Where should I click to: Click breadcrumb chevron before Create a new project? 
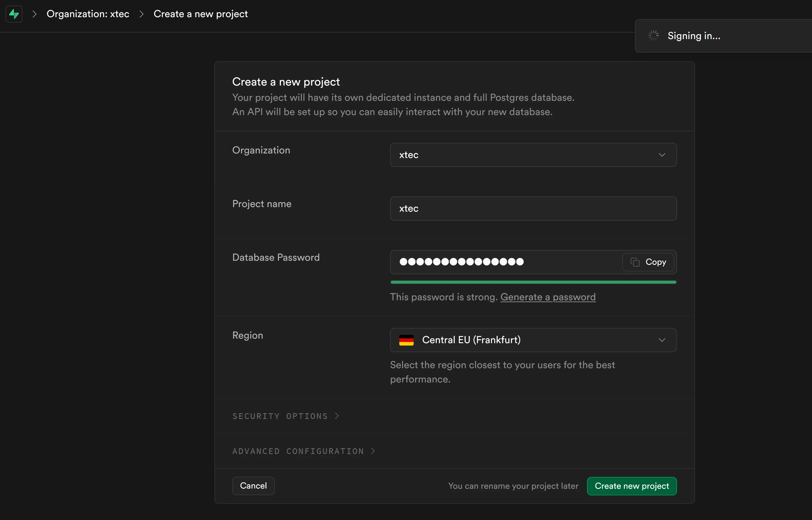point(142,14)
